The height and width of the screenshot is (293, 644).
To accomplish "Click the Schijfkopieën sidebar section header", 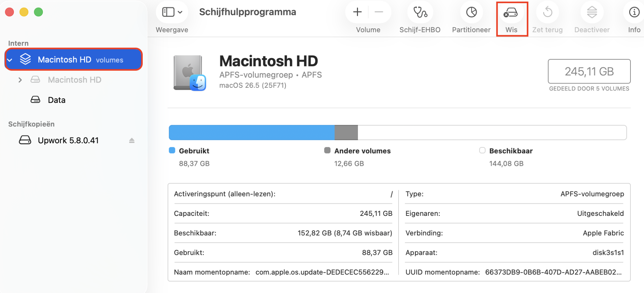I will 31,124.
